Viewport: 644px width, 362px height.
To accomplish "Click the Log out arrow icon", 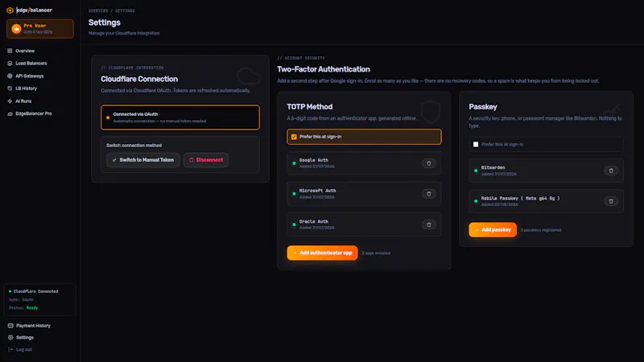I will click(10, 350).
